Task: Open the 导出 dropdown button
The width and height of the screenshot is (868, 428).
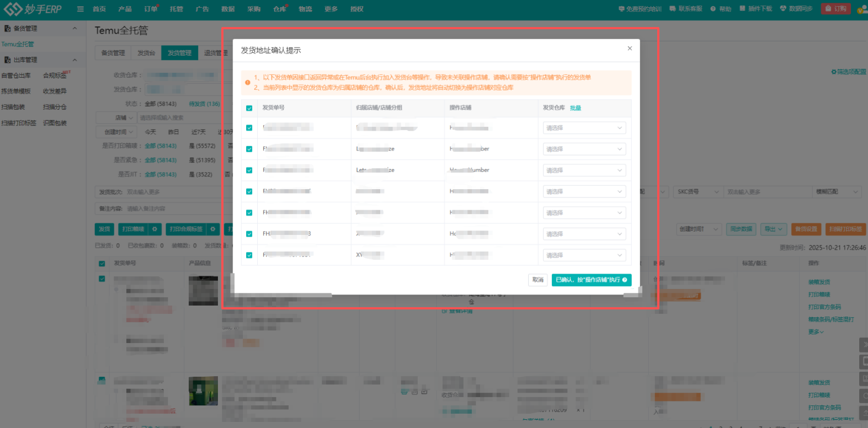Action: click(773, 229)
